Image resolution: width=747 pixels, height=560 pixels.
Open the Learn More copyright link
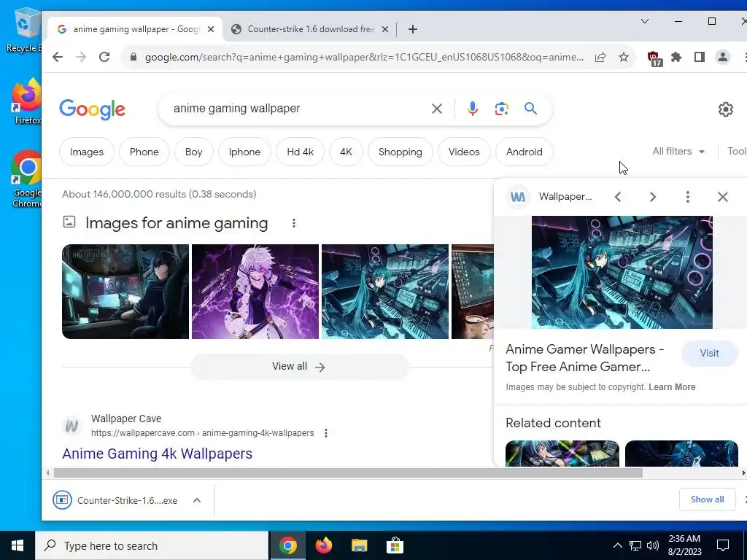point(672,387)
